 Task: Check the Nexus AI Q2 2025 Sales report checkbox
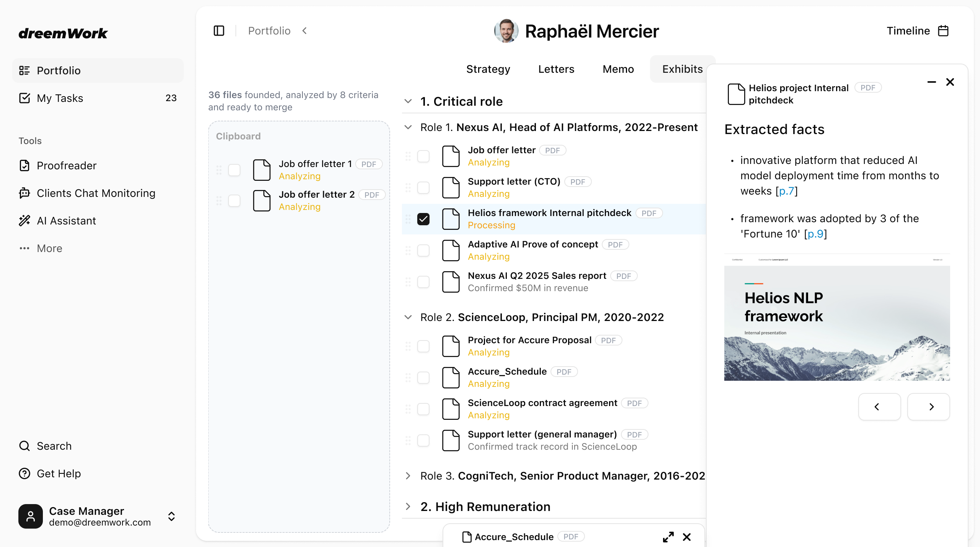[x=423, y=282]
